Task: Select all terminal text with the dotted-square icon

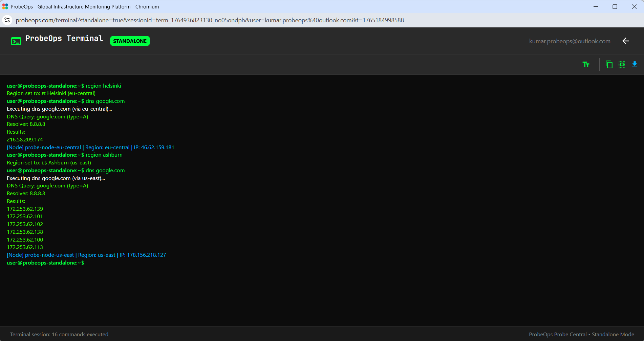Action: 622,64
